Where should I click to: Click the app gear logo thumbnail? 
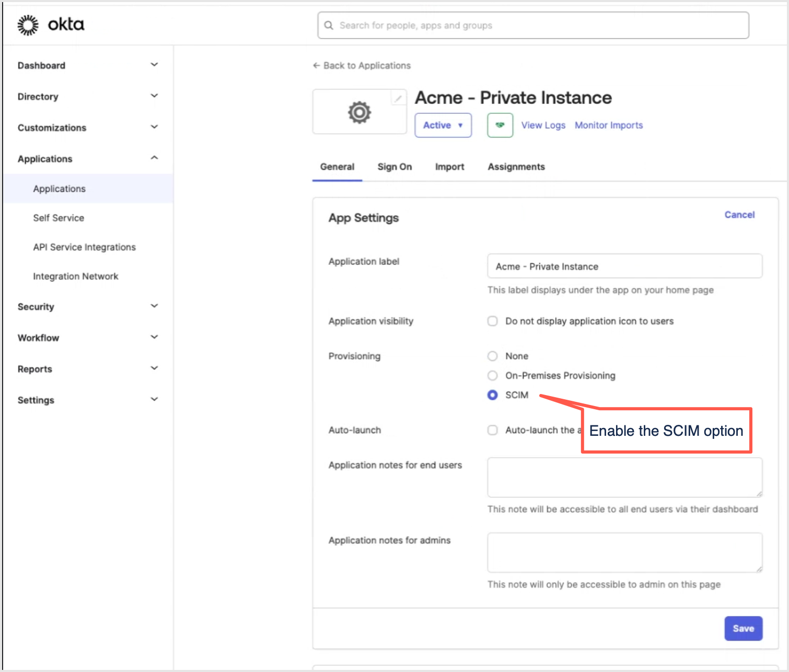[359, 112]
